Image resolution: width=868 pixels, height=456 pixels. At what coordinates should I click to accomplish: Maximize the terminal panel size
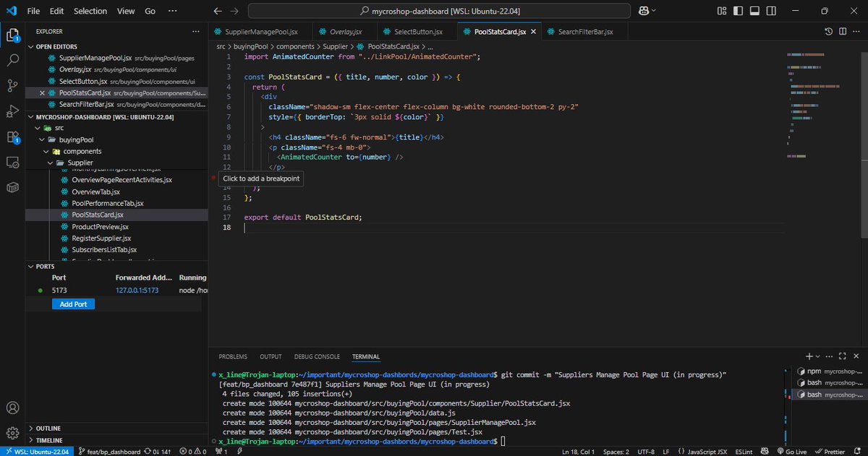(844, 356)
